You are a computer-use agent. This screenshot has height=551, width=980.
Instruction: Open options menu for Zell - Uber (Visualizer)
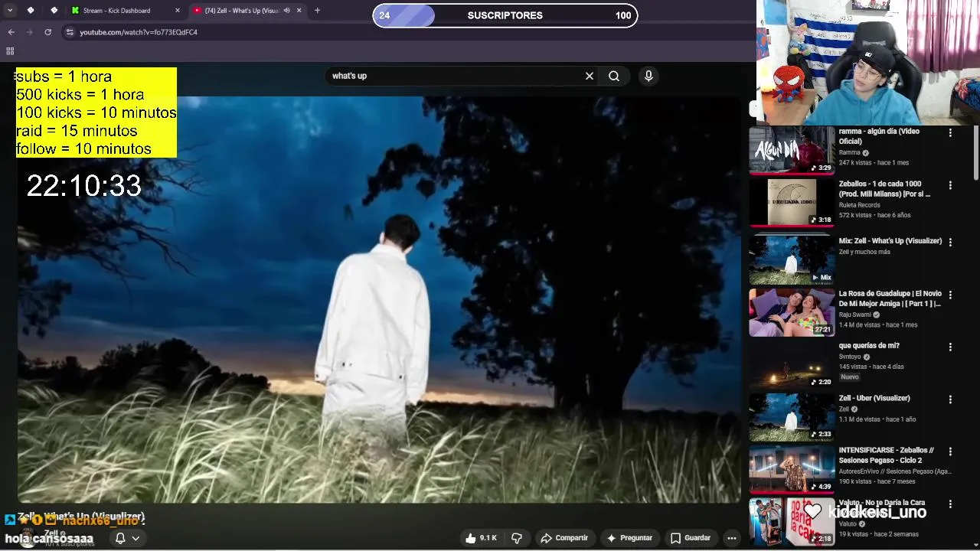point(950,399)
